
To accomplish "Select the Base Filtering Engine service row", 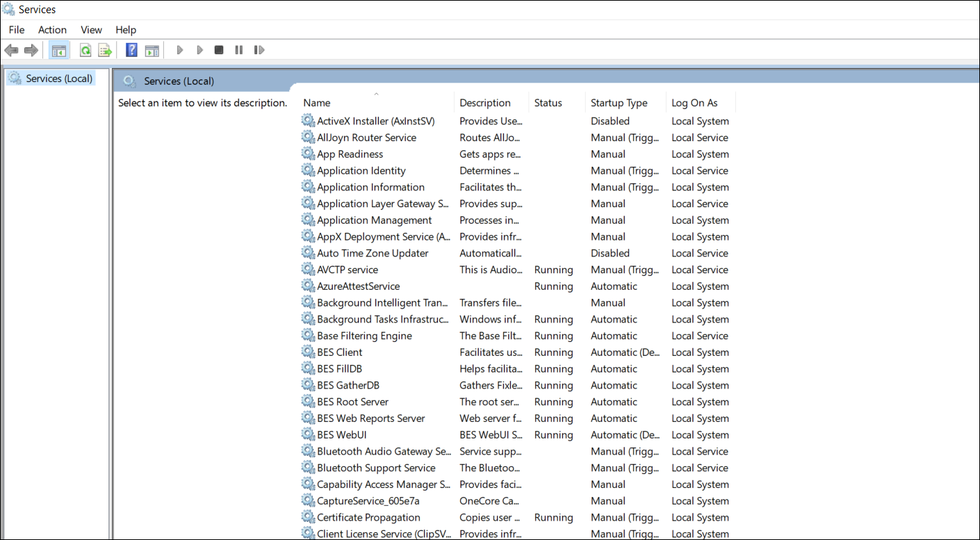I will (364, 336).
